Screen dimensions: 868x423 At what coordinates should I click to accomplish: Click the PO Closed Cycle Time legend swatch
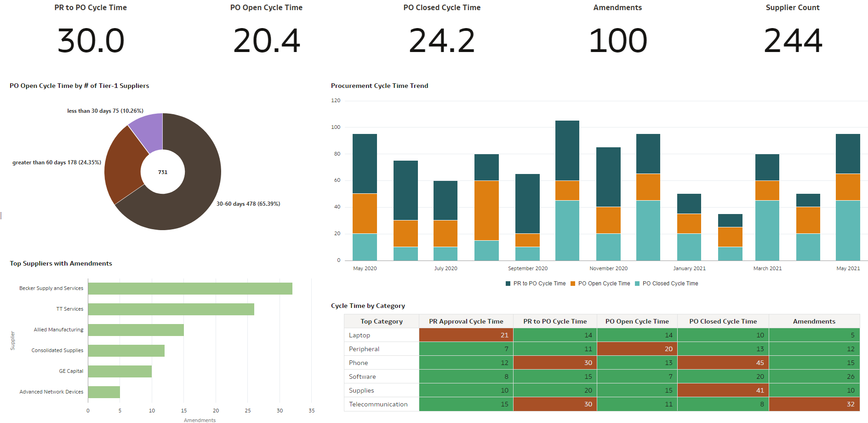(637, 284)
